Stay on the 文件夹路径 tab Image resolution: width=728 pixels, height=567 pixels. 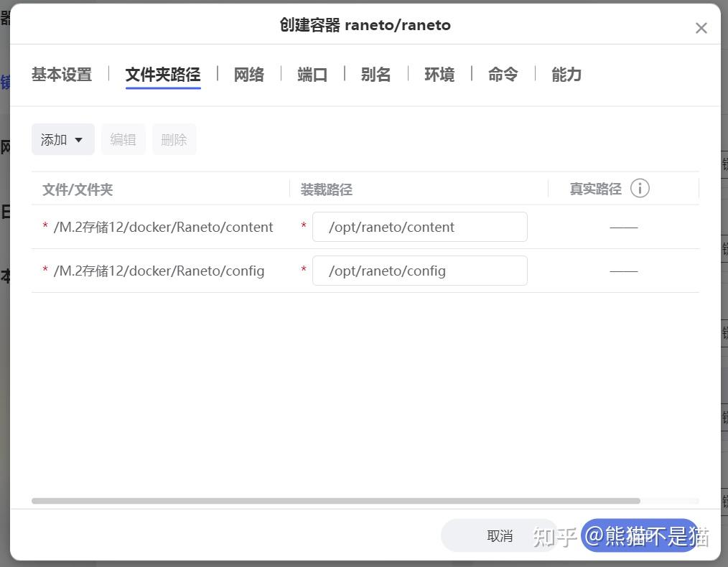pos(162,74)
